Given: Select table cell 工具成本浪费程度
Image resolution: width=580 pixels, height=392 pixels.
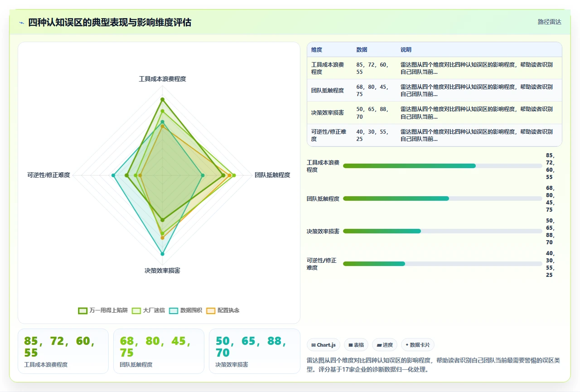Looking at the screenshot, I should point(329,68).
